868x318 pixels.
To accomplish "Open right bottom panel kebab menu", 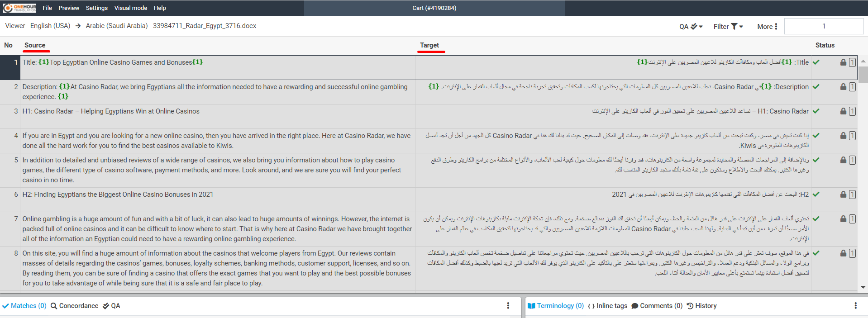I will [x=855, y=306].
